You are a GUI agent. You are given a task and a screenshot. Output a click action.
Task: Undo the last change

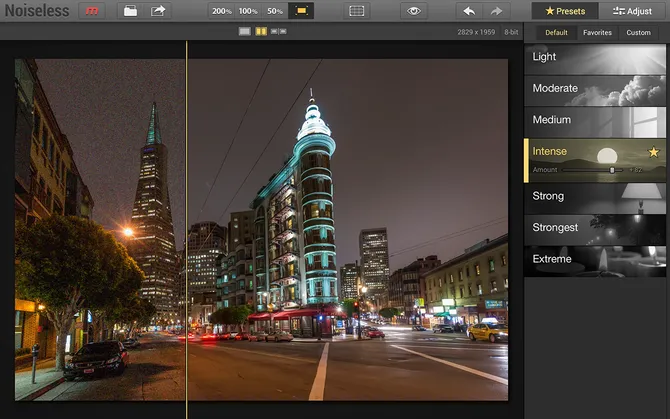[469, 11]
